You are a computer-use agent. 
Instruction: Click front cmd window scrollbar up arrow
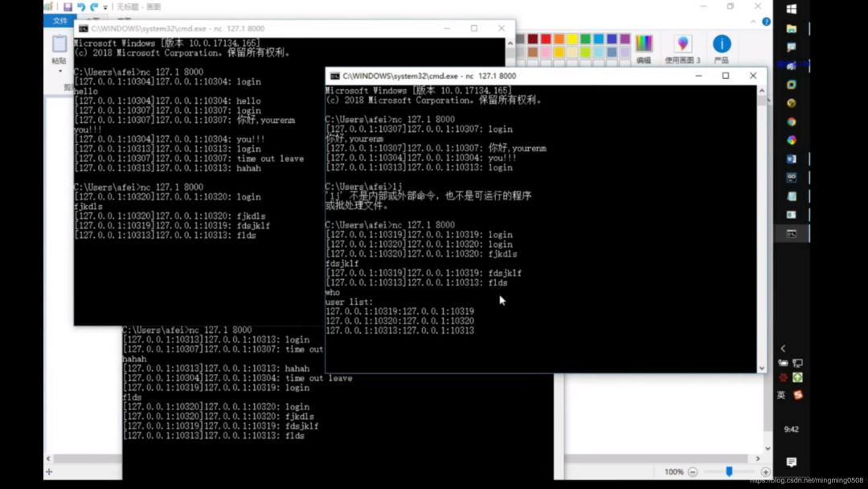(x=762, y=90)
